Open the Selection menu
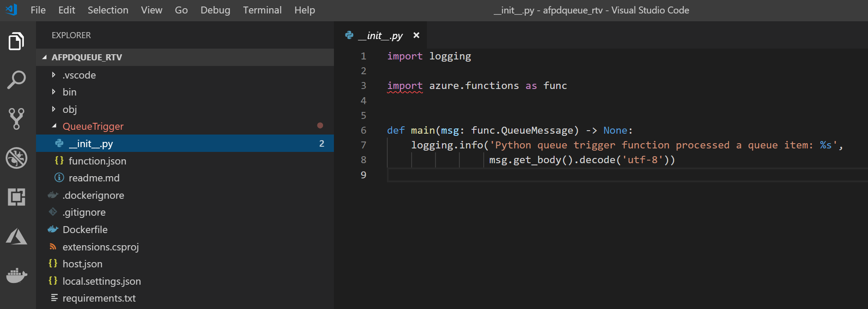The width and height of the screenshot is (868, 309). coord(108,10)
